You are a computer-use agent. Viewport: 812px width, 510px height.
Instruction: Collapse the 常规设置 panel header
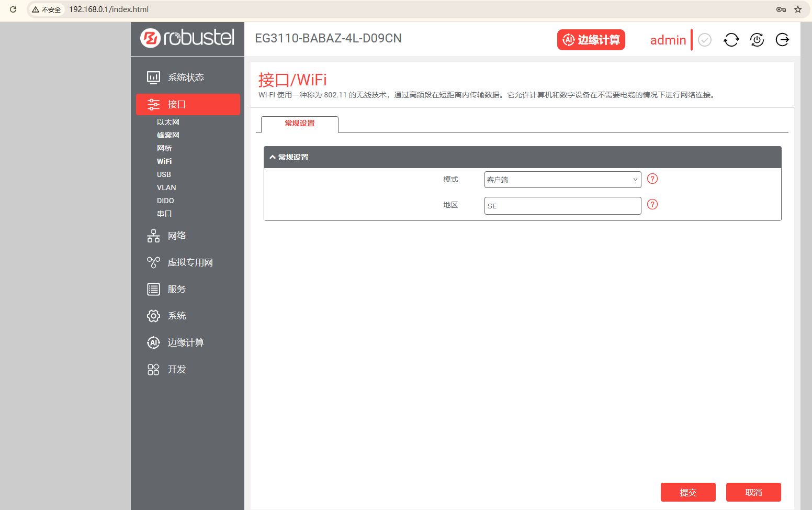[x=522, y=157]
